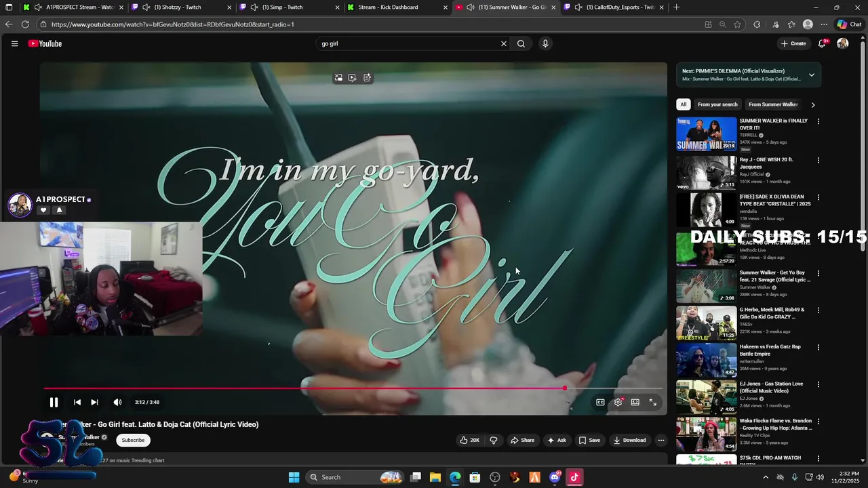Screen dimensions: 868x488
Task: Share the video
Action: (x=522, y=440)
